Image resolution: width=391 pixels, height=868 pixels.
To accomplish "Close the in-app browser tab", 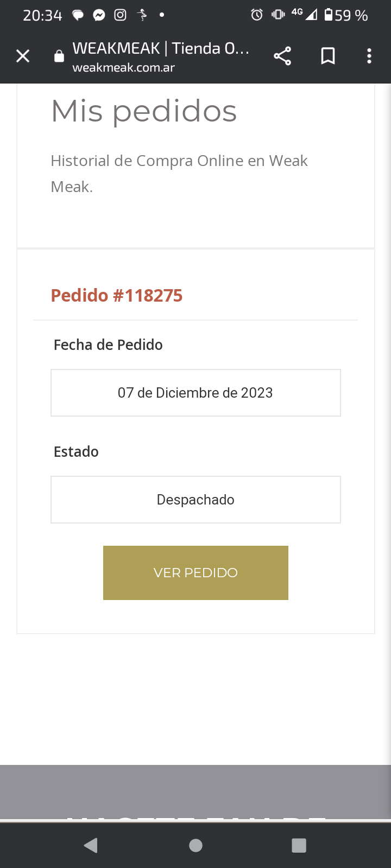I will [x=23, y=56].
